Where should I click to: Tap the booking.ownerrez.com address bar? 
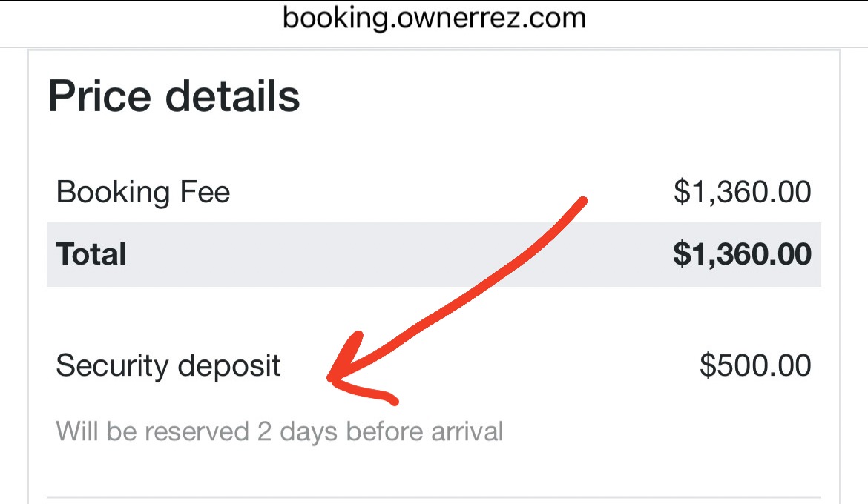[x=434, y=18]
